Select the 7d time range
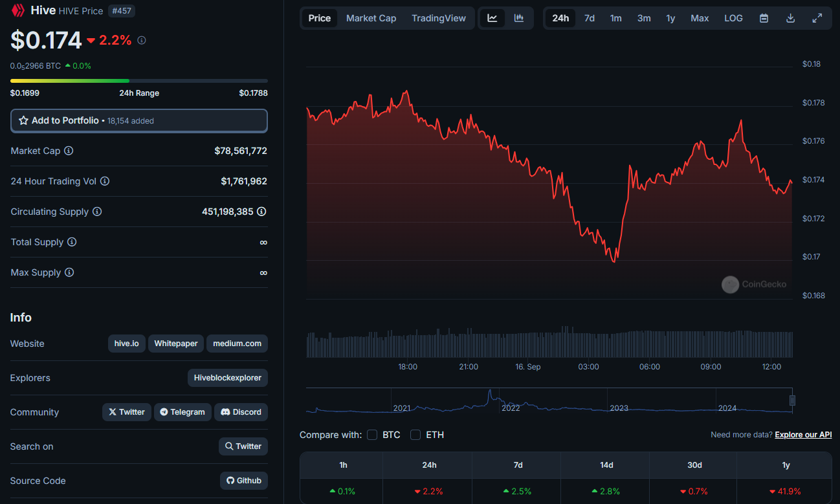Screen dimensions: 840x504 pyautogui.click(x=590, y=18)
